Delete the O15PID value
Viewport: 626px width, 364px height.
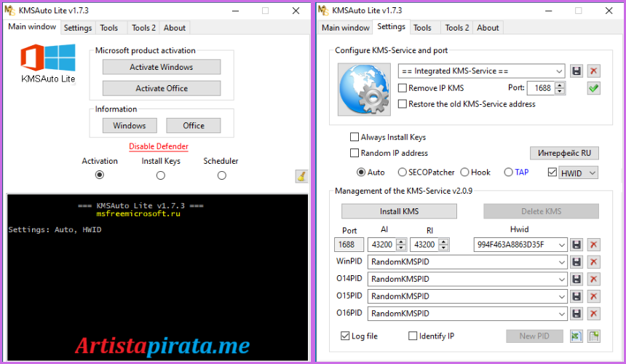(x=594, y=296)
